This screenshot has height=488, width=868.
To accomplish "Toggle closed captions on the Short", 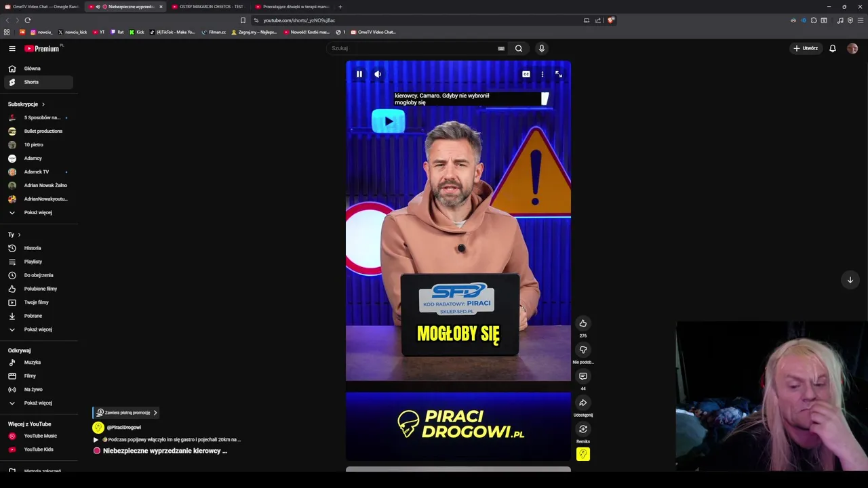I will pyautogui.click(x=526, y=74).
